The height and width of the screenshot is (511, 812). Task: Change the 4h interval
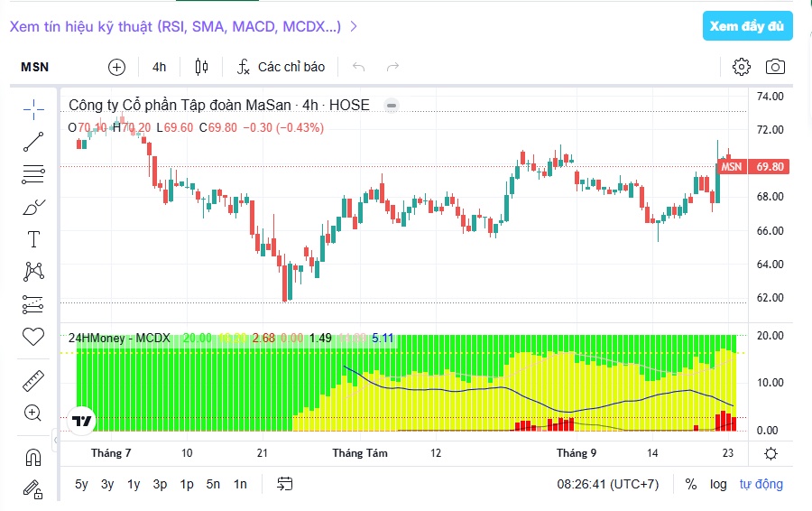(159, 67)
